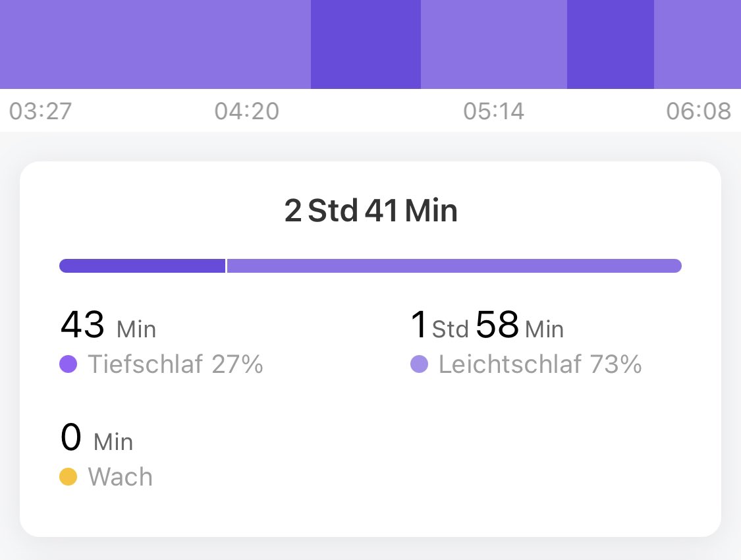Click the dark deep-sleep portion of progress bar

click(142, 266)
